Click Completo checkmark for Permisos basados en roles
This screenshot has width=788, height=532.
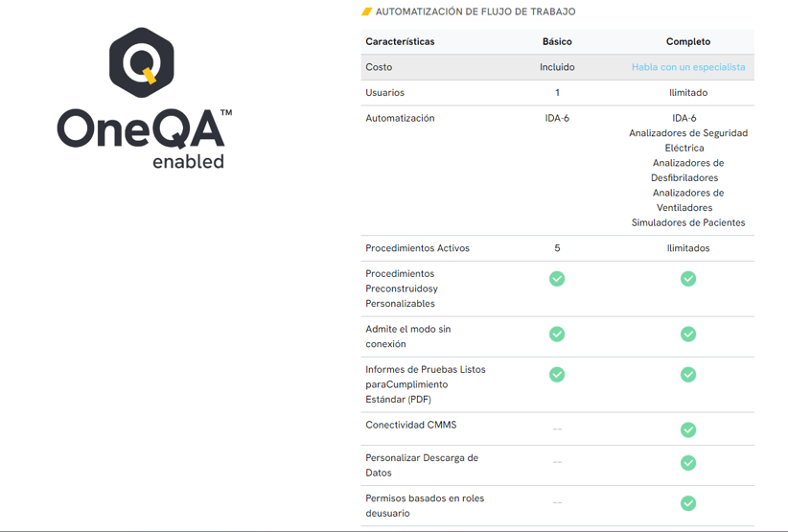(x=688, y=503)
